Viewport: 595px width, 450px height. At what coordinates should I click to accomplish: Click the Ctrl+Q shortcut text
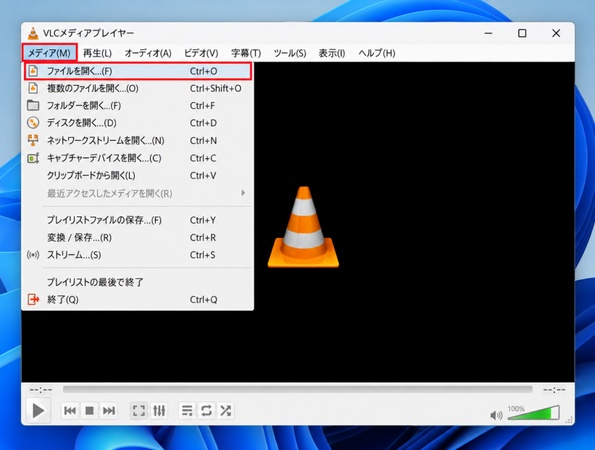[x=203, y=299]
